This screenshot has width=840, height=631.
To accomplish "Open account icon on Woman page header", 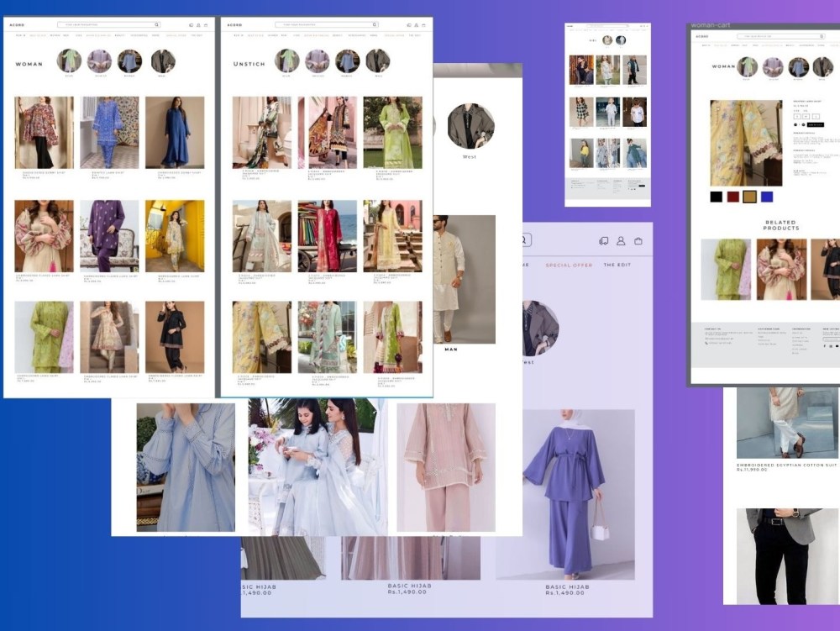I will pyautogui.click(x=198, y=25).
